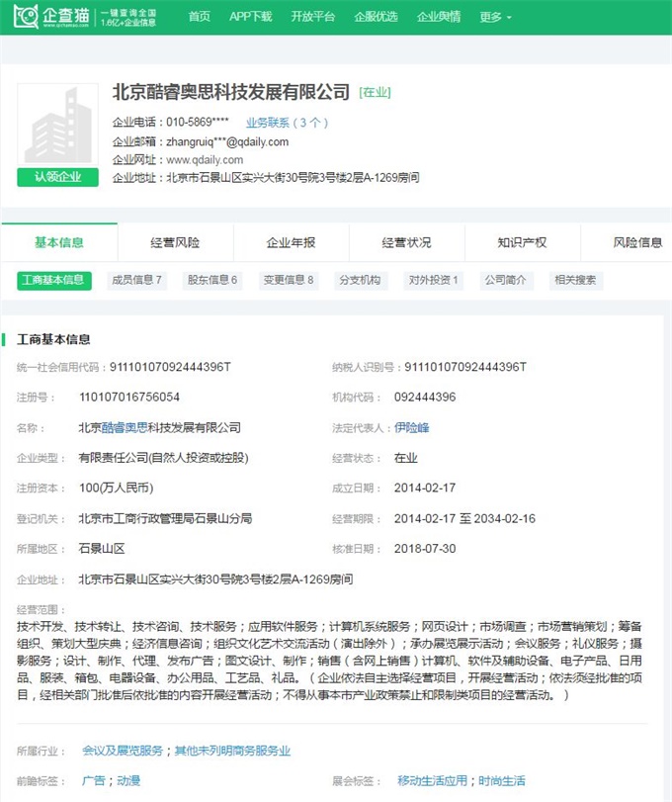Click the 石景山区 region value

coord(102,549)
